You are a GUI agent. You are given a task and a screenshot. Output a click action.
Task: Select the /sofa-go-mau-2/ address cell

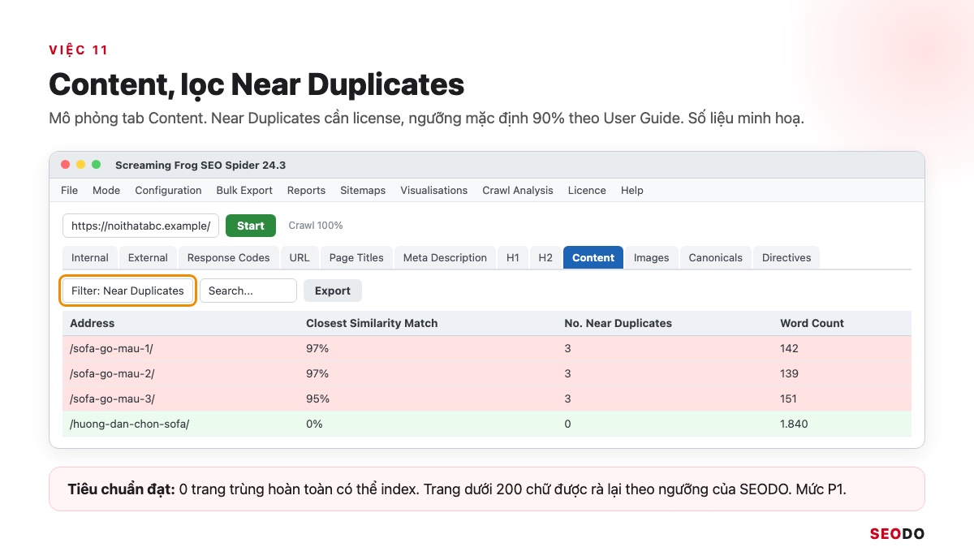coord(112,373)
